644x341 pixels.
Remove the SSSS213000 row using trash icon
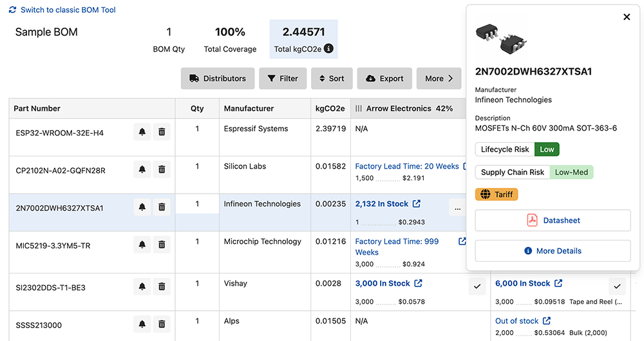pos(162,324)
